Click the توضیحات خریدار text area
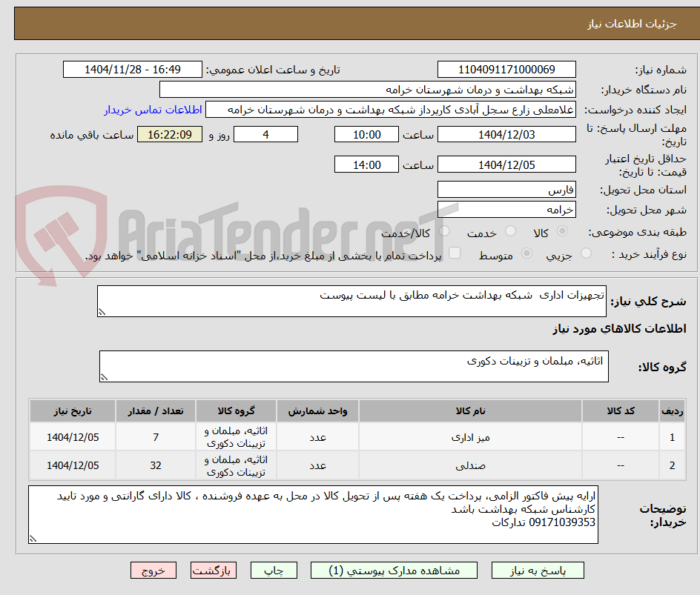Image resolution: width=700 pixels, height=595 pixels. click(x=313, y=515)
